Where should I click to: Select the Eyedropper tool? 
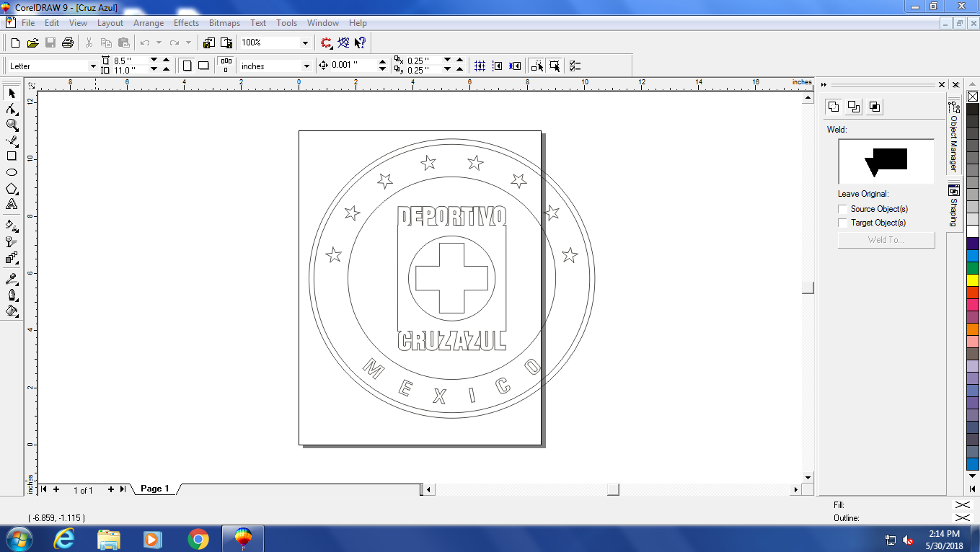click(12, 279)
